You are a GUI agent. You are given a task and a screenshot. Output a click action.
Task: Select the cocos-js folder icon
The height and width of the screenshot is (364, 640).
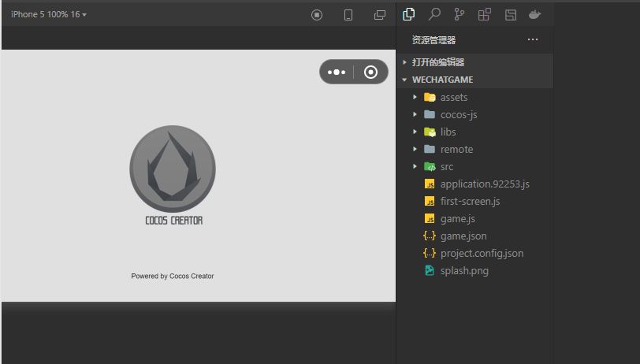coord(430,114)
